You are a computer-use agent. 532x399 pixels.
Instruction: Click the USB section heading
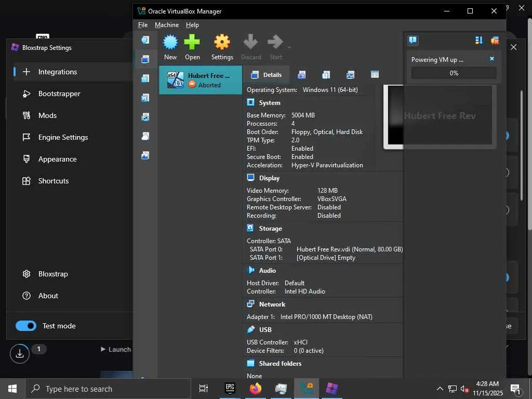[x=265, y=330]
